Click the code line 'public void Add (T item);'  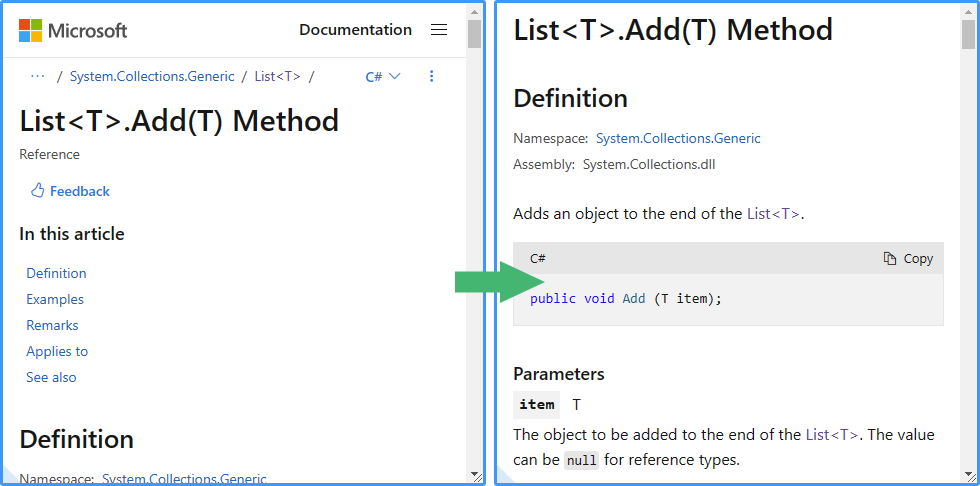pos(626,299)
